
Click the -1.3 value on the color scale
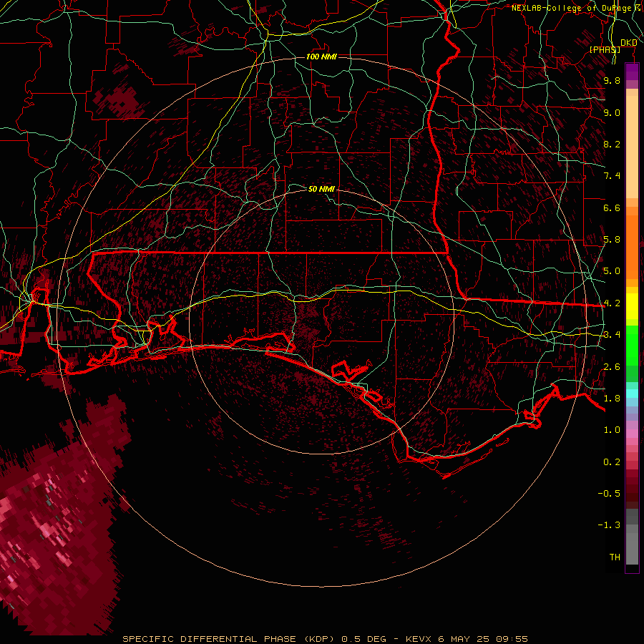[x=609, y=525]
